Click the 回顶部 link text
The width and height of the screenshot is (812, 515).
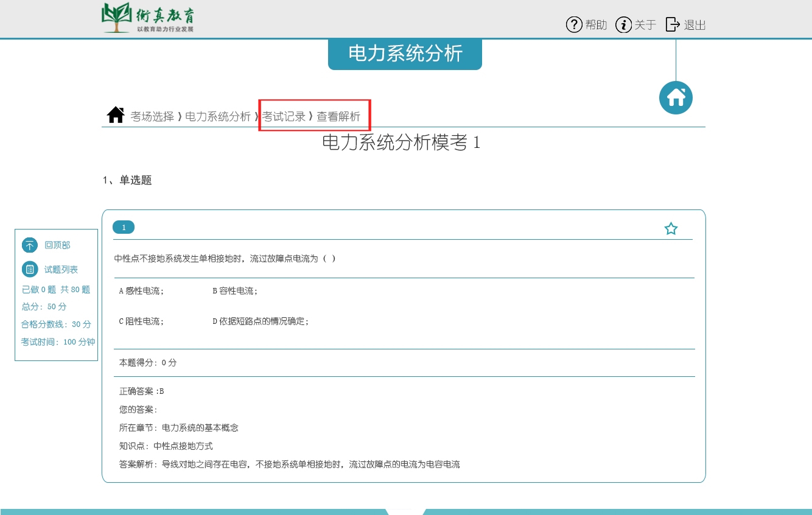click(x=57, y=245)
